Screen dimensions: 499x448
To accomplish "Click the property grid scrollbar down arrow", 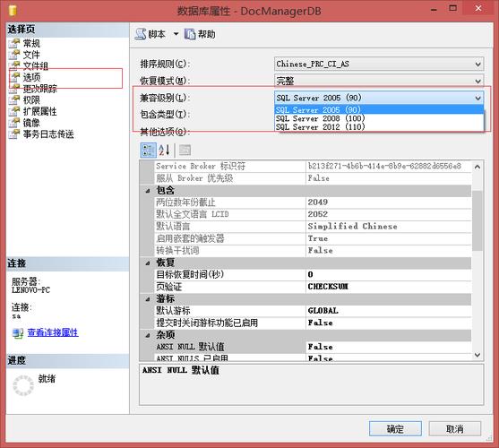I will click(477, 355).
